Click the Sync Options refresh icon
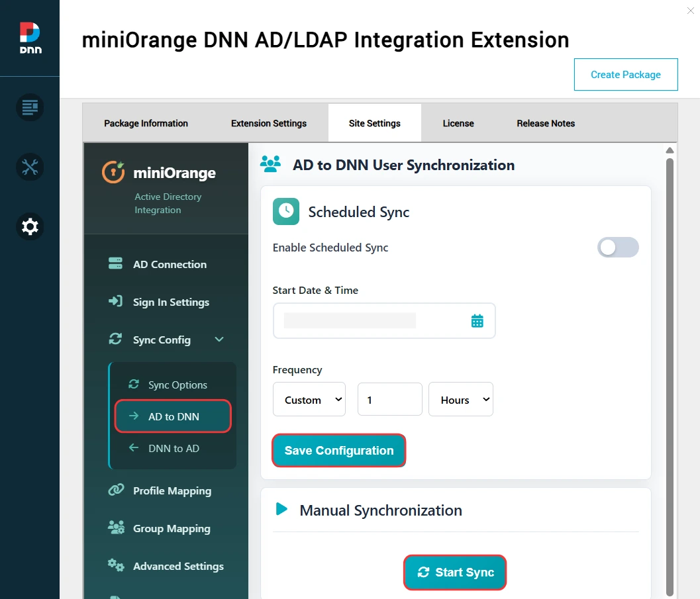Screen dimensions: 700x599 [x=134, y=384]
